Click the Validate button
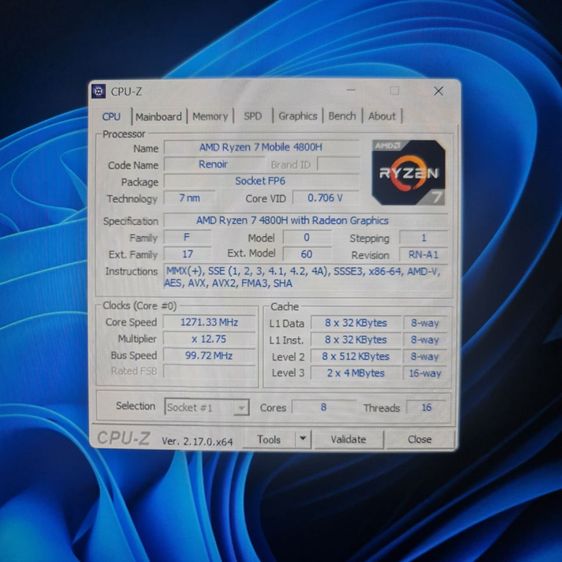562x562 pixels. tap(348, 439)
